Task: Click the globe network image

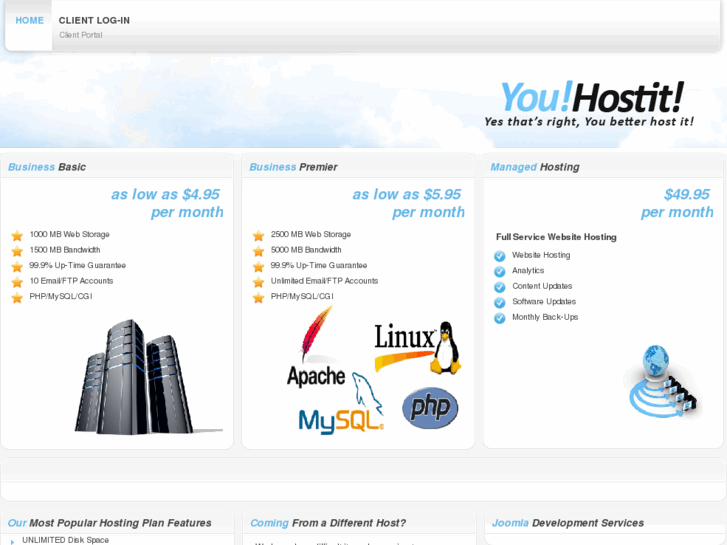Action: click(x=663, y=381)
